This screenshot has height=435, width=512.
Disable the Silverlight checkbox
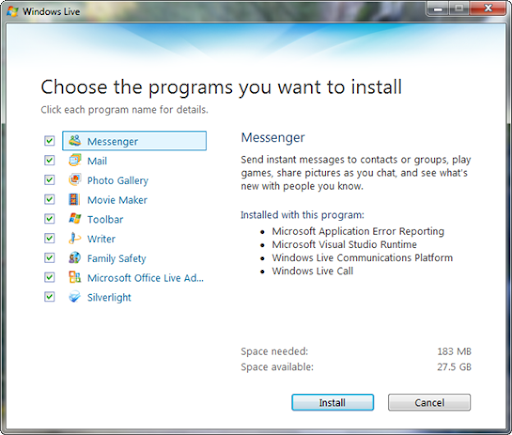(x=49, y=297)
